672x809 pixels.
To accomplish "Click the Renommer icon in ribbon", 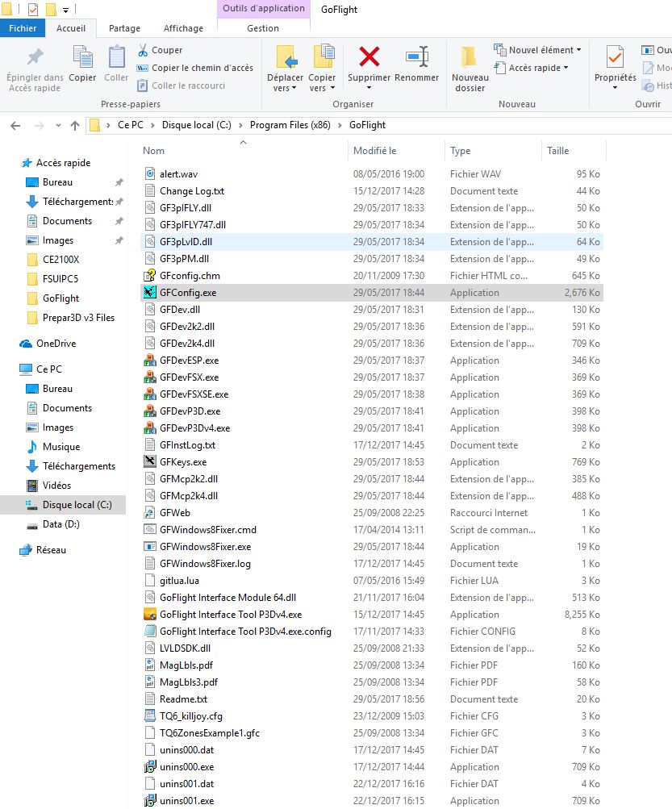I will [x=417, y=57].
